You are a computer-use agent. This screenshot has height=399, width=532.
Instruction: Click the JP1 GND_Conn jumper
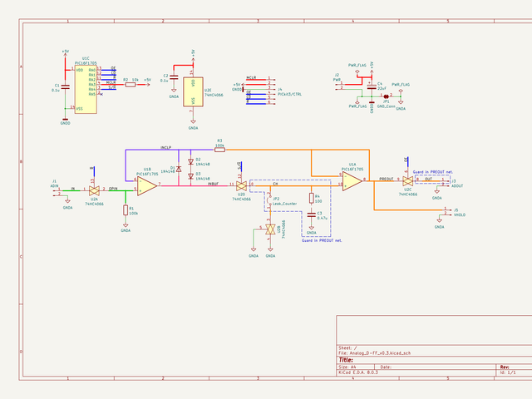tap(386, 96)
